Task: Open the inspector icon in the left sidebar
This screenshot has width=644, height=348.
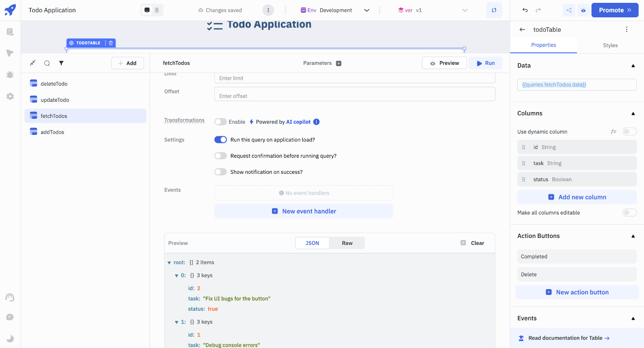Action: pyautogui.click(x=10, y=53)
